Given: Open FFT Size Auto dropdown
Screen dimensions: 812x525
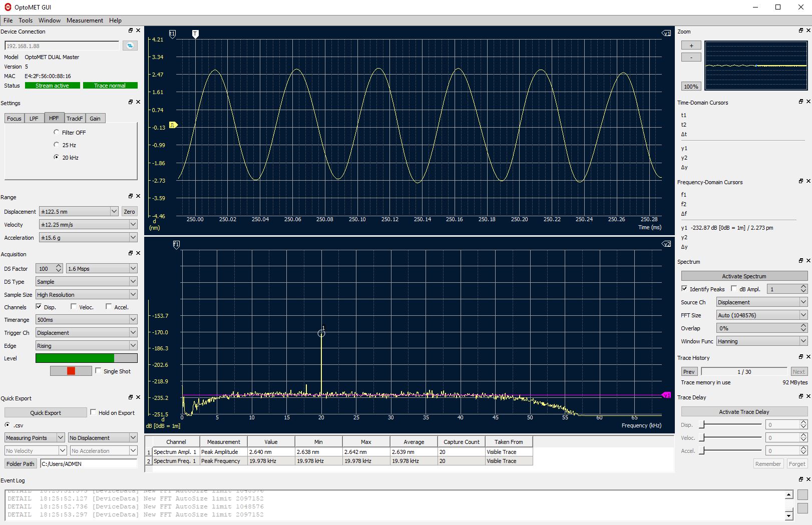Looking at the screenshot, I should coord(762,315).
